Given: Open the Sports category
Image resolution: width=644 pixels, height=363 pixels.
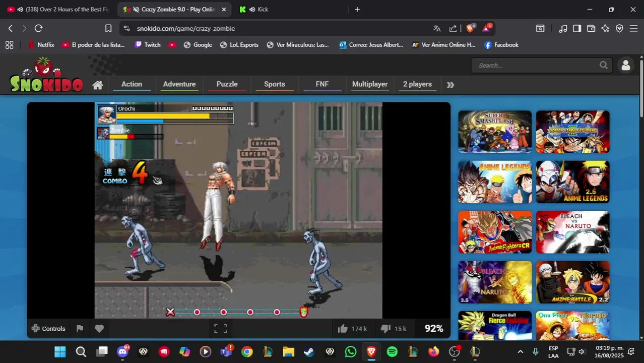Looking at the screenshot, I should click(x=275, y=84).
